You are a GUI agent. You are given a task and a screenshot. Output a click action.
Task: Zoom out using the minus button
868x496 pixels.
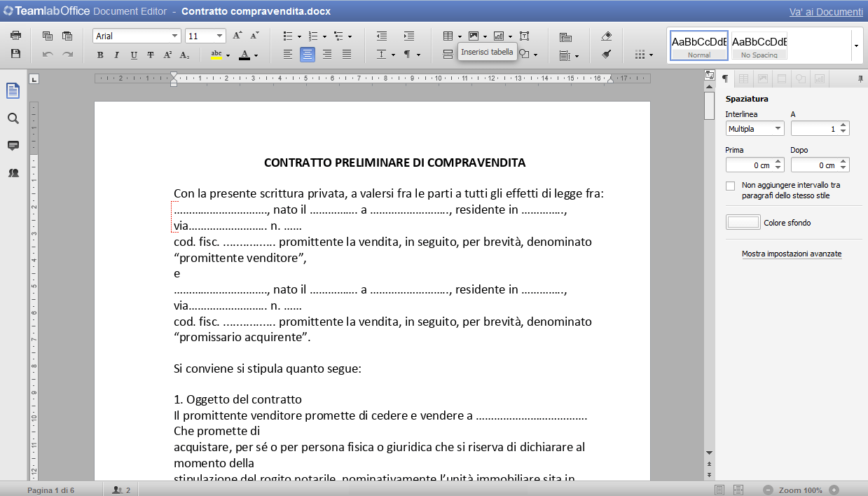[x=769, y=490]
